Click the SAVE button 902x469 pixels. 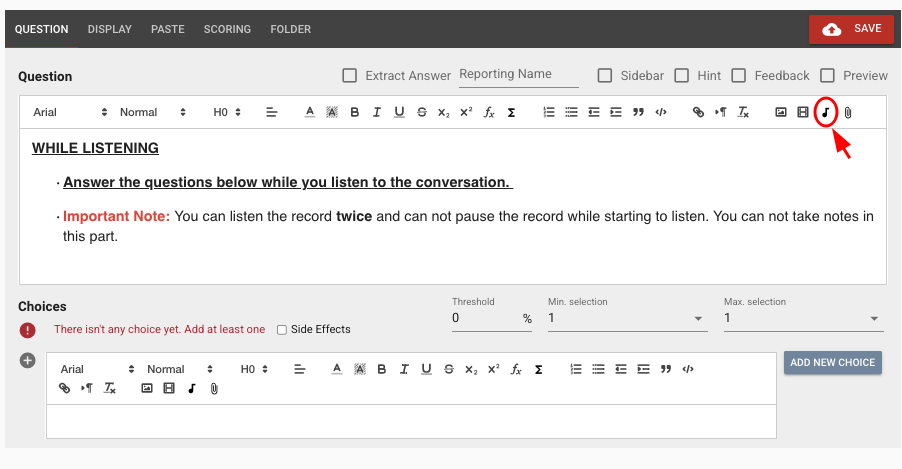point(851,29)
